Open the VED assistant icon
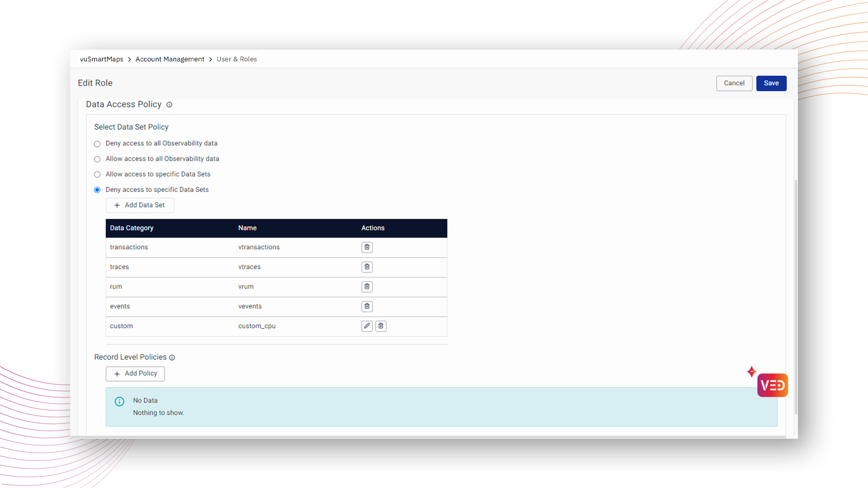The height and width of the screenshot is (488, 868). [772, 385]
